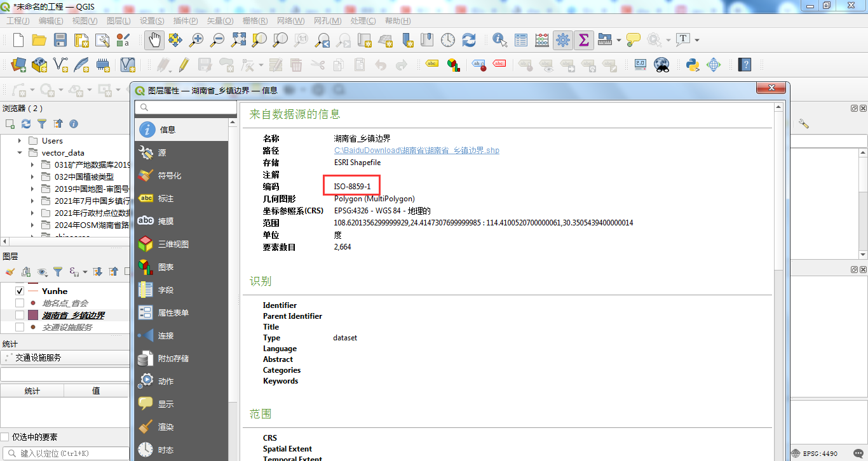Open the Measure tool dropdown arrow
This screenshot has height=461, width=868.
[x=619, y=40]
